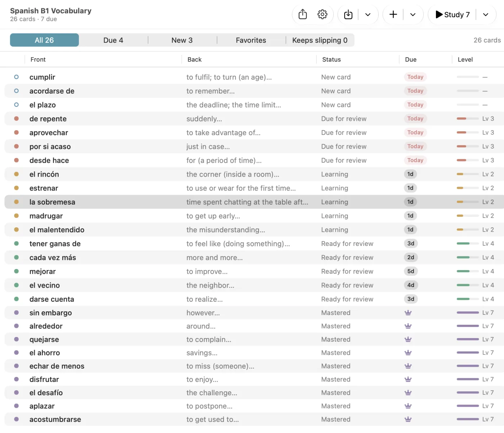This screenshot has width=504, height=433.
Task: Expand the add card dropdown chevron
Action: click(413, 15)
